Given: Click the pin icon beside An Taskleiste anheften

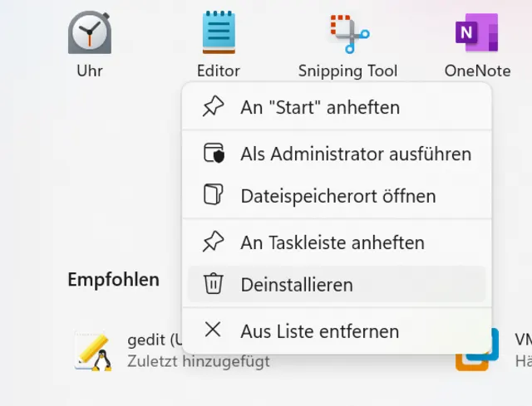Looking at the screenshot, I should (214, 242).
